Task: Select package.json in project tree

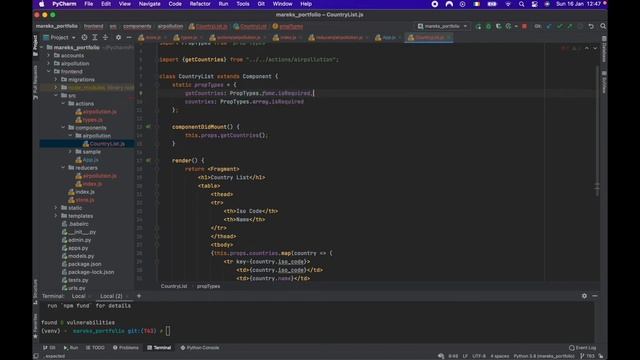Action: click(x=85, y=264)
